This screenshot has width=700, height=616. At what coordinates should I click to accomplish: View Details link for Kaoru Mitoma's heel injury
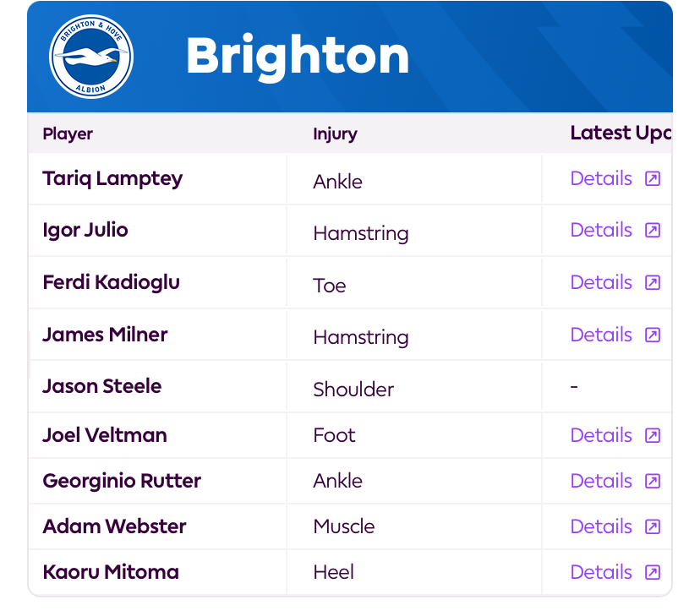pyautogui.click(x=601, y=572)
